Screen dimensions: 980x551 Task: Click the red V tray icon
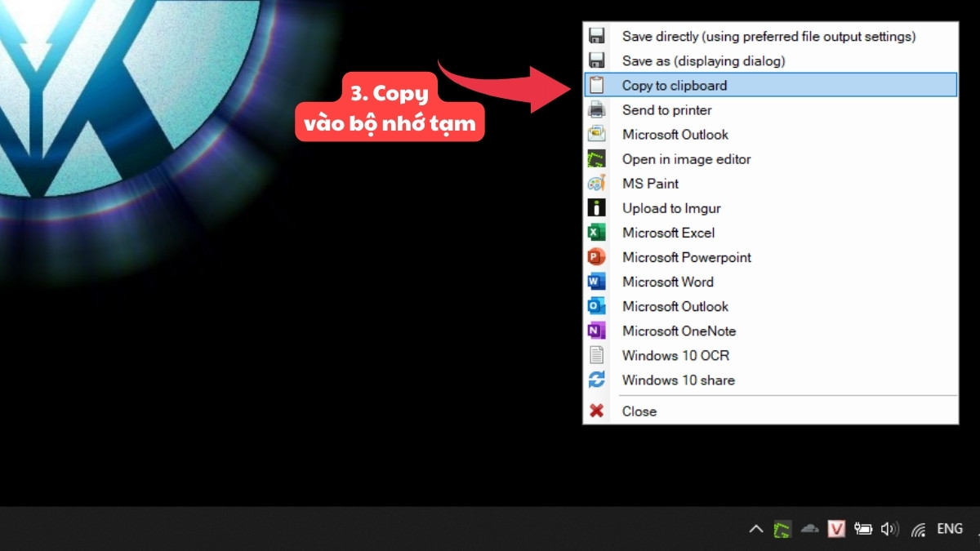(x=836, y=529)
